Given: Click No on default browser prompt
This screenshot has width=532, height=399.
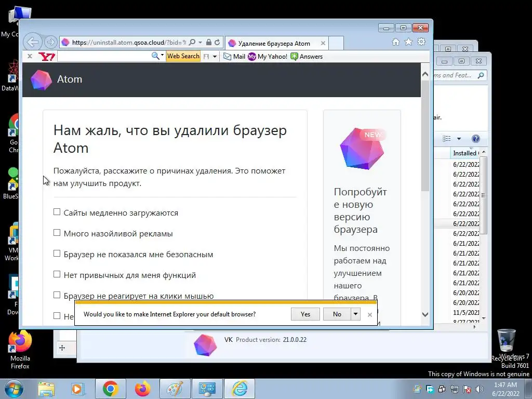Looking at the screenshot, I should (337, 314).
